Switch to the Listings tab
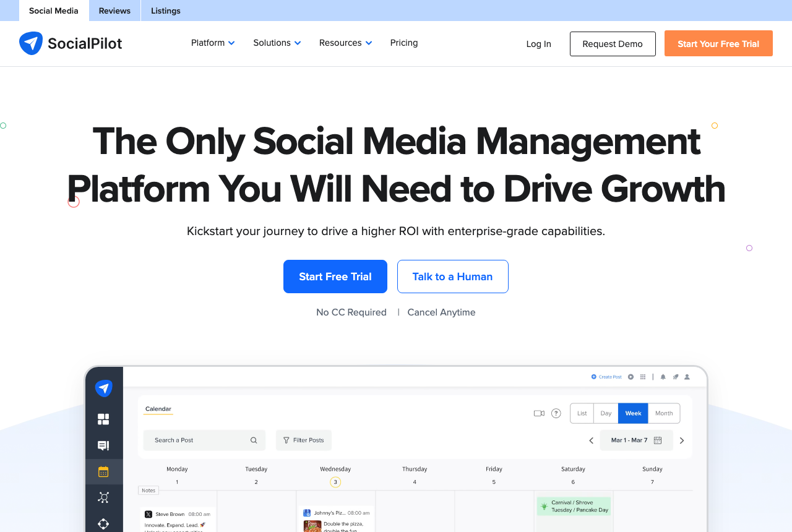792x532 pixels. (166, 11)
